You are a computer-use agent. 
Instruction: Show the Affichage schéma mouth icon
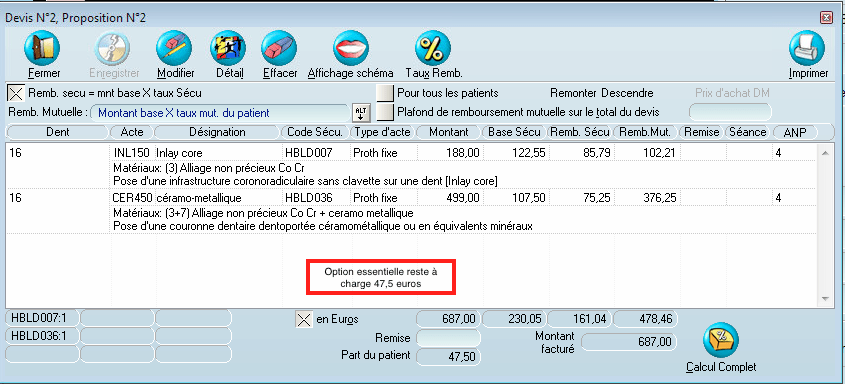click(350, 48)
